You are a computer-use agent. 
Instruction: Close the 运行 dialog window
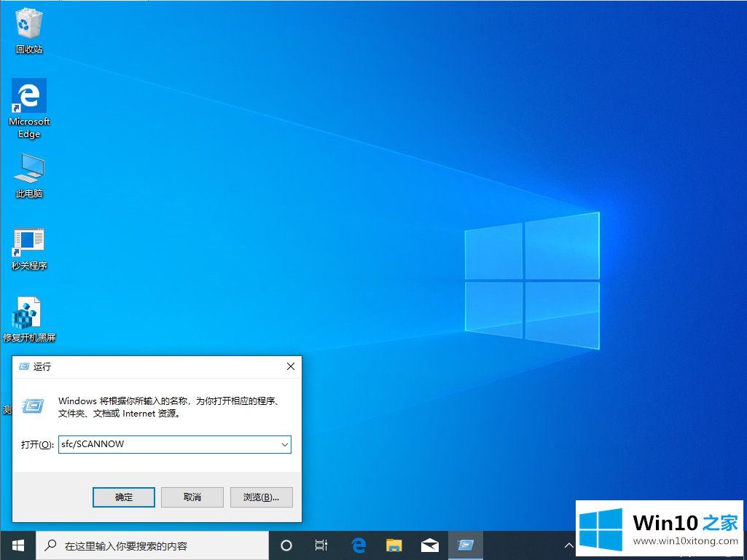pos(290,366)
